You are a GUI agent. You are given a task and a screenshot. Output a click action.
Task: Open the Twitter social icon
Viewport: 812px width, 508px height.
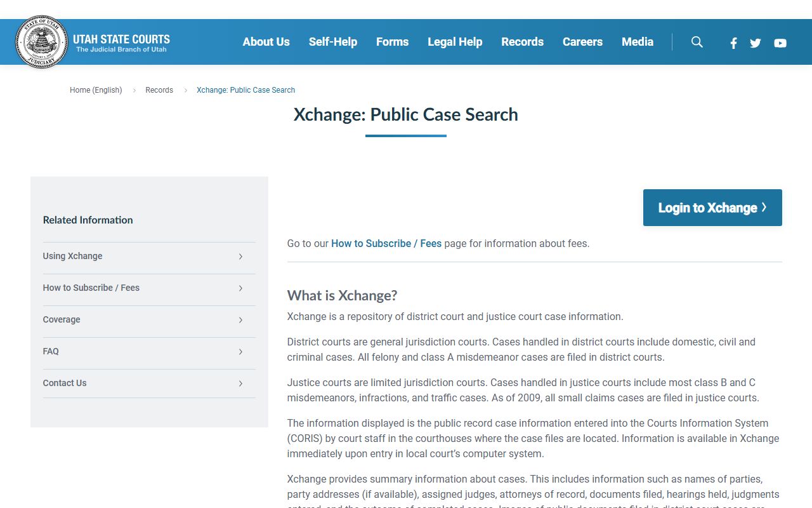pos(755,43)
